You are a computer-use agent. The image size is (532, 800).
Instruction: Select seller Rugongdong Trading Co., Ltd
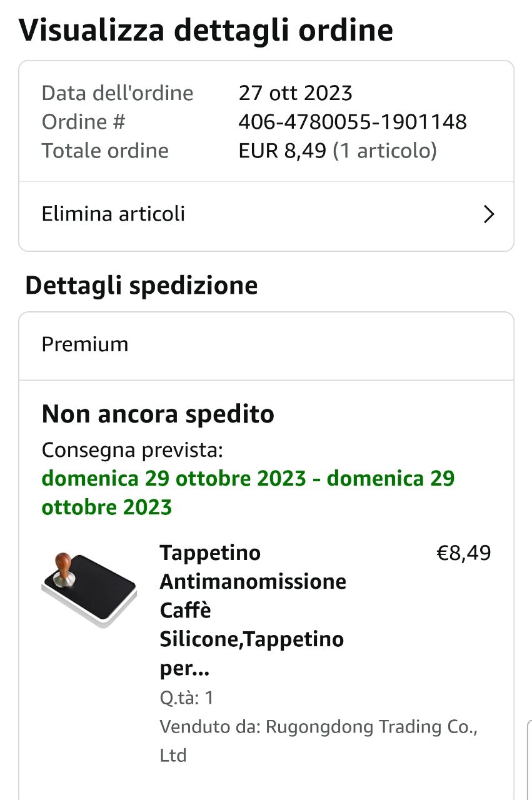tap(318, 741)
